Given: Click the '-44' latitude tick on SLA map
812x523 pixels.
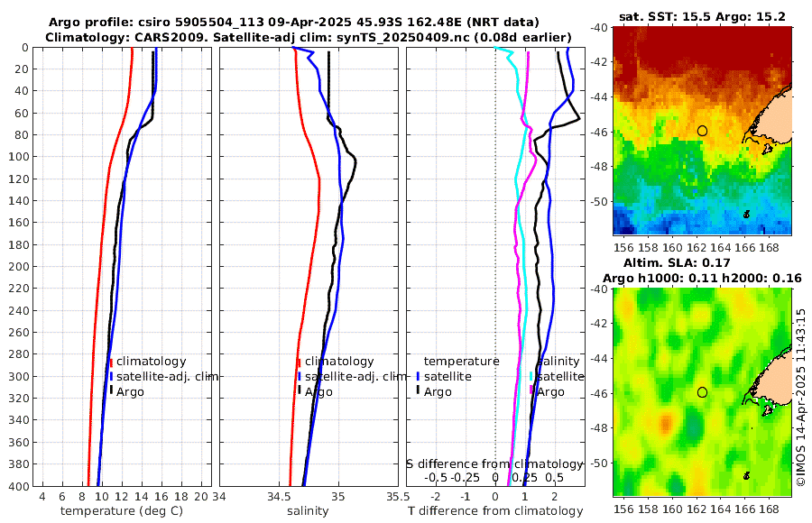Looking at the screenshot, I should [x=600, y=358].
